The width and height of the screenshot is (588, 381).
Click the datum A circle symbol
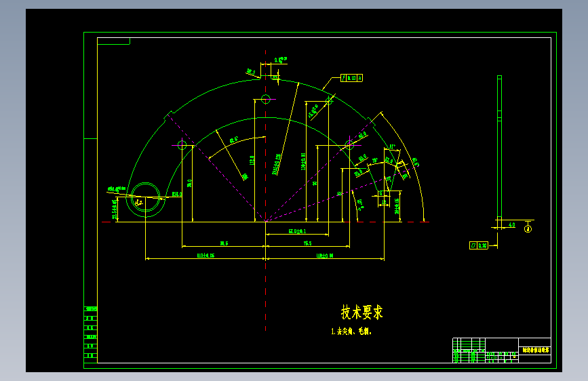[528, 228]
